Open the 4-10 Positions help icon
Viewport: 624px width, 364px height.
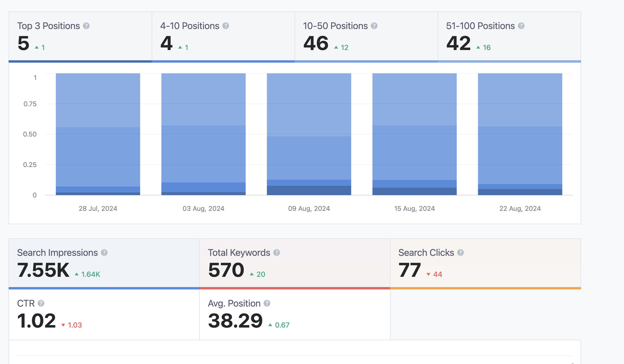click(x=226, y=26)
